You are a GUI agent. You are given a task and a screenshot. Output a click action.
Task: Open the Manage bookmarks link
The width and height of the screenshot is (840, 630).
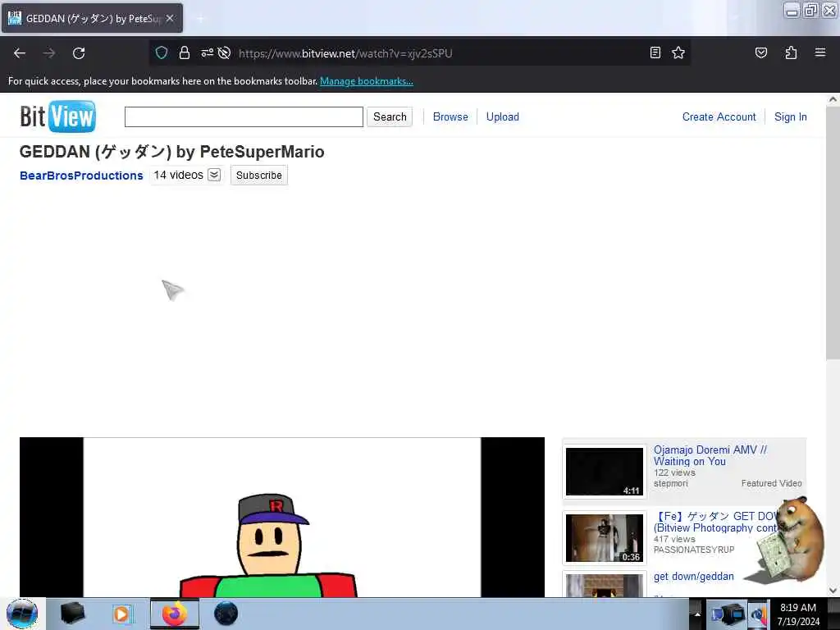point(367,81)
